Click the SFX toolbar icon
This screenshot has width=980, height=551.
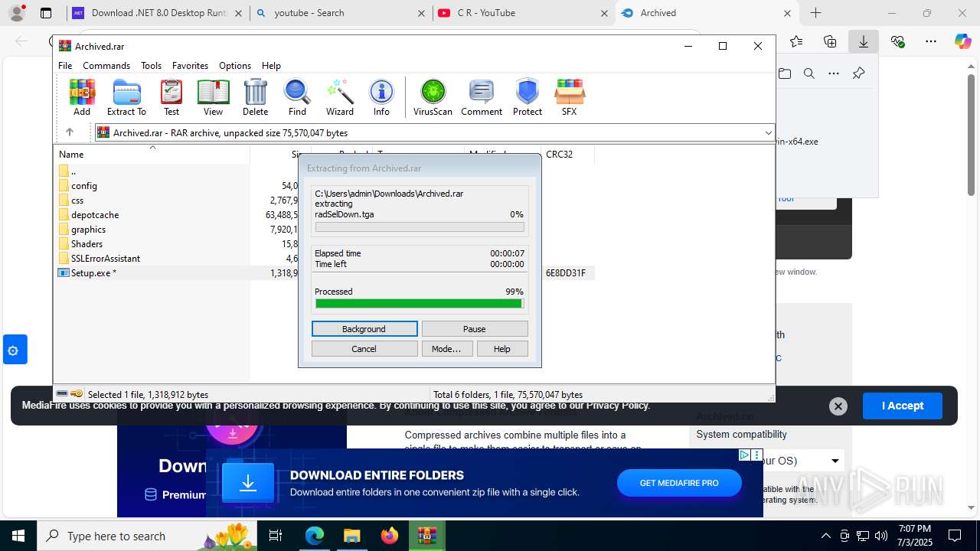tap(569, 97)
